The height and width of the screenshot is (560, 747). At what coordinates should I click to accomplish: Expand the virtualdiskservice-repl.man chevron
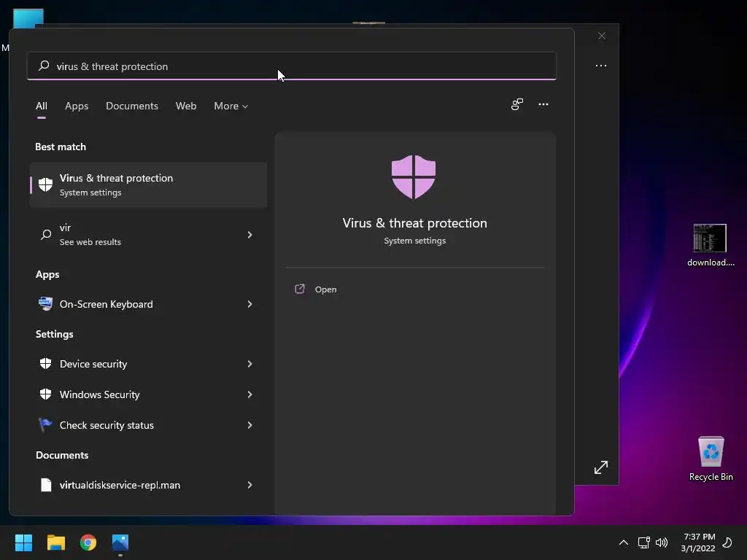pos(249,485)
